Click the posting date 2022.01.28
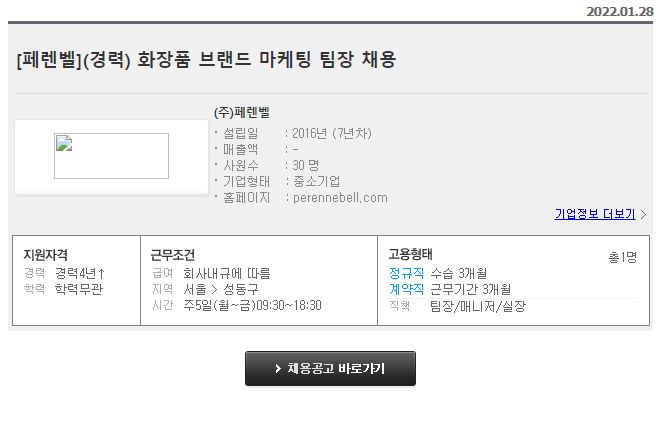This screenshot has height=425, width=662. 618,11
